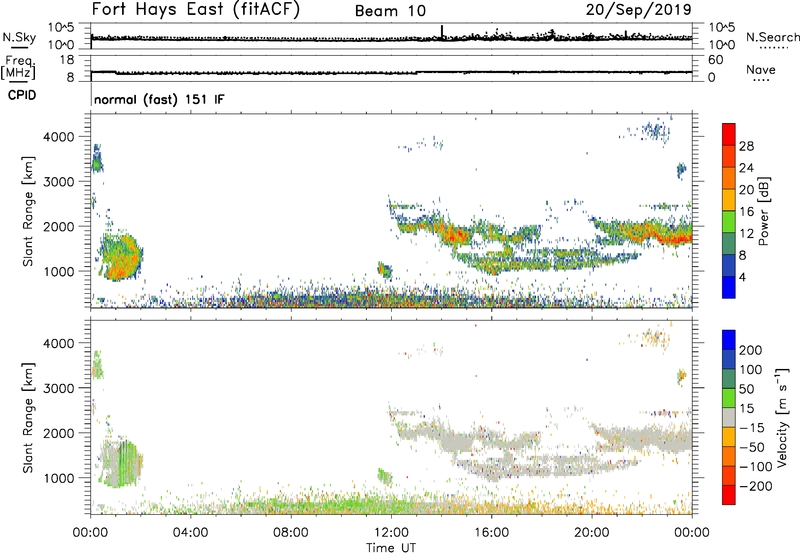The image size is (800, 554).
Task: Pick the gray segment of velocity colorbar
Action: coord(729,417)
